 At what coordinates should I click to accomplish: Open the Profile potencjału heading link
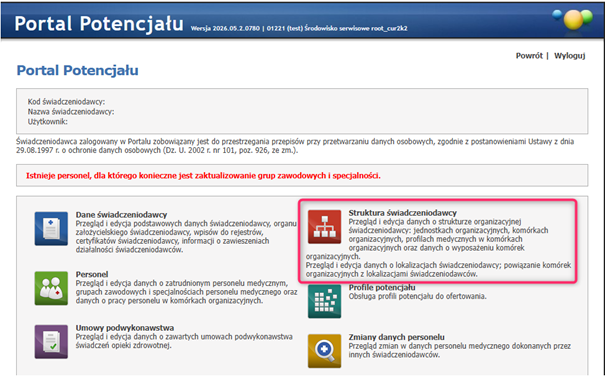tap(382, 288)
